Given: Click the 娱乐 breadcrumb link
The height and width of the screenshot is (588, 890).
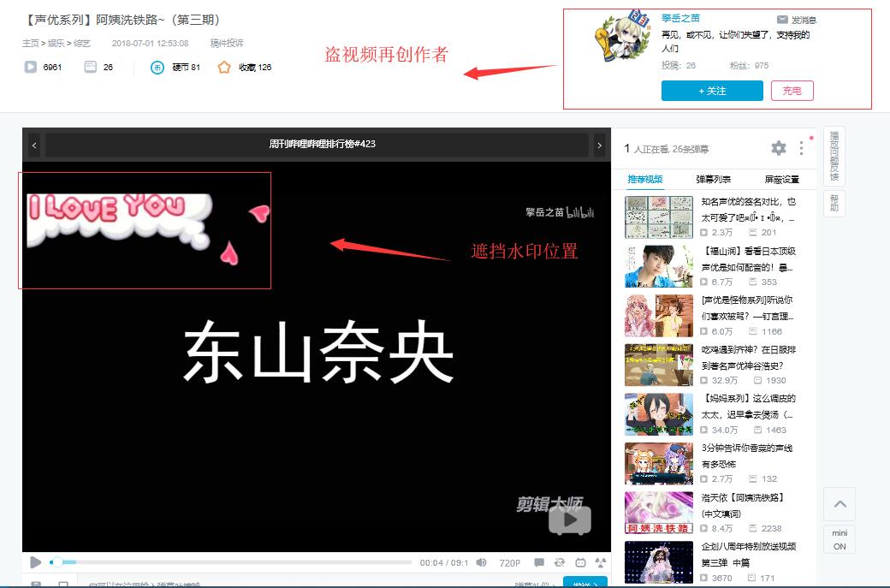Looking at the screenshot, I should 56,43.
